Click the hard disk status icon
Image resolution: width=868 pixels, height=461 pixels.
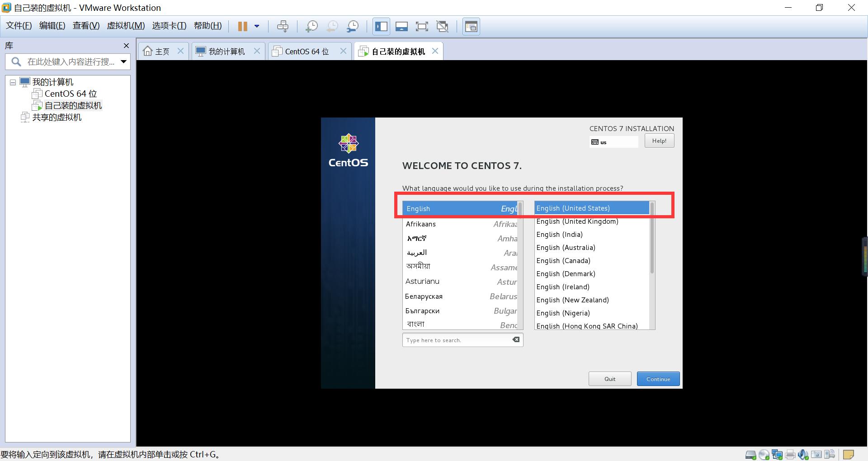[x=750, y=455]
